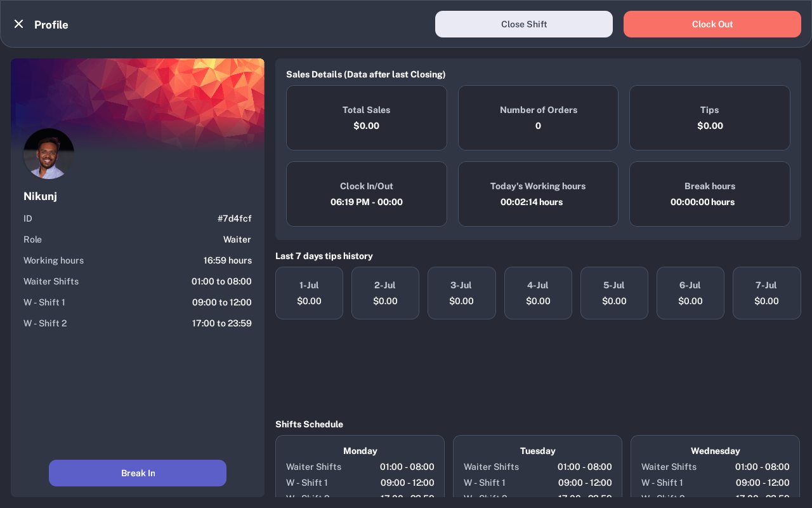Select the Number of Orders card

(x=538, y=118)
